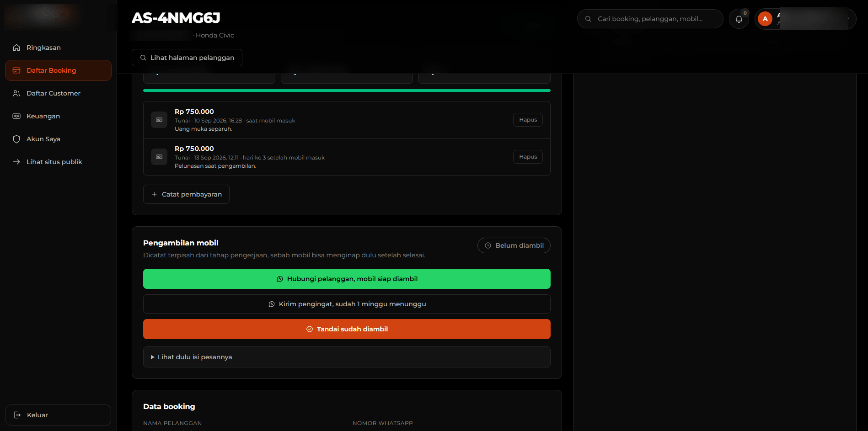Open the Keuangan section

(58, 116)
